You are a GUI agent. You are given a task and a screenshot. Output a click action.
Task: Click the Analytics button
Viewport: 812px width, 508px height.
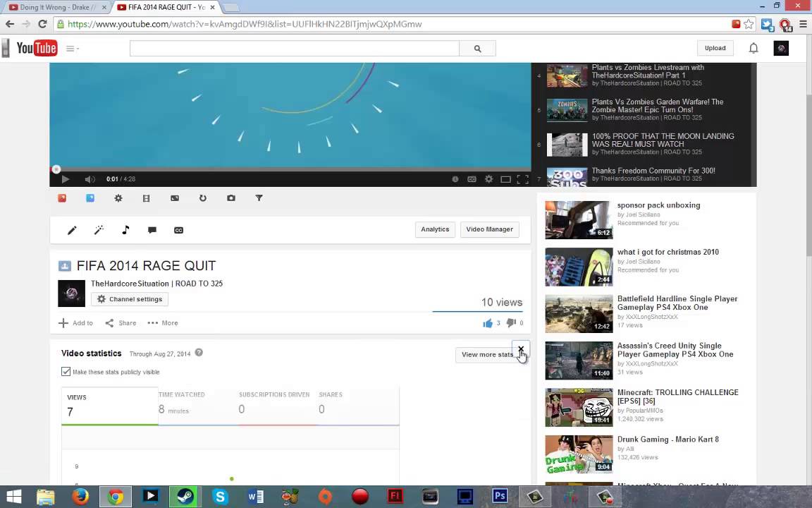435,229
